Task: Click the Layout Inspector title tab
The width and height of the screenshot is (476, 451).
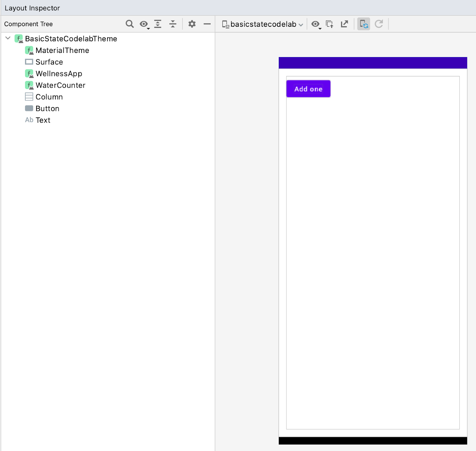Action: (32, 8)
